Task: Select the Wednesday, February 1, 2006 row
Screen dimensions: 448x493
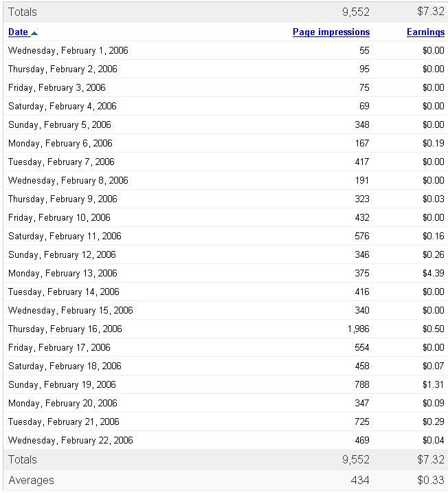Action: (x=68, y=51)
